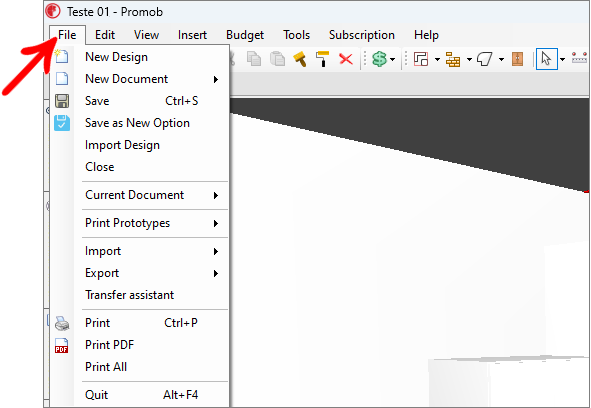Open the Budget menu

click(x=245, y=35)
